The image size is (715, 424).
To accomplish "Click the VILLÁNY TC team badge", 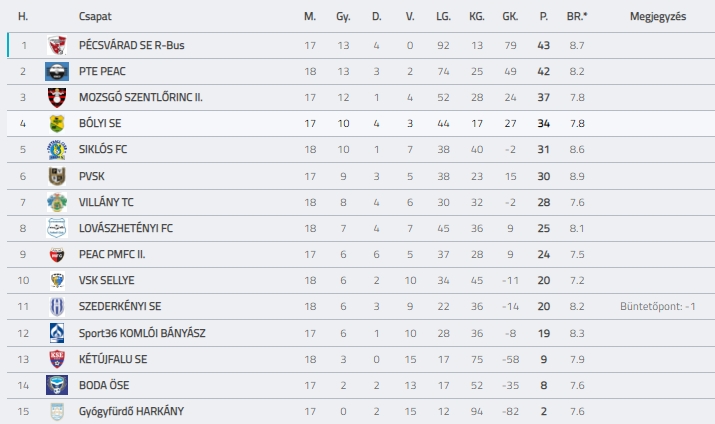I will pyautogui.click(x=57, y=202).
